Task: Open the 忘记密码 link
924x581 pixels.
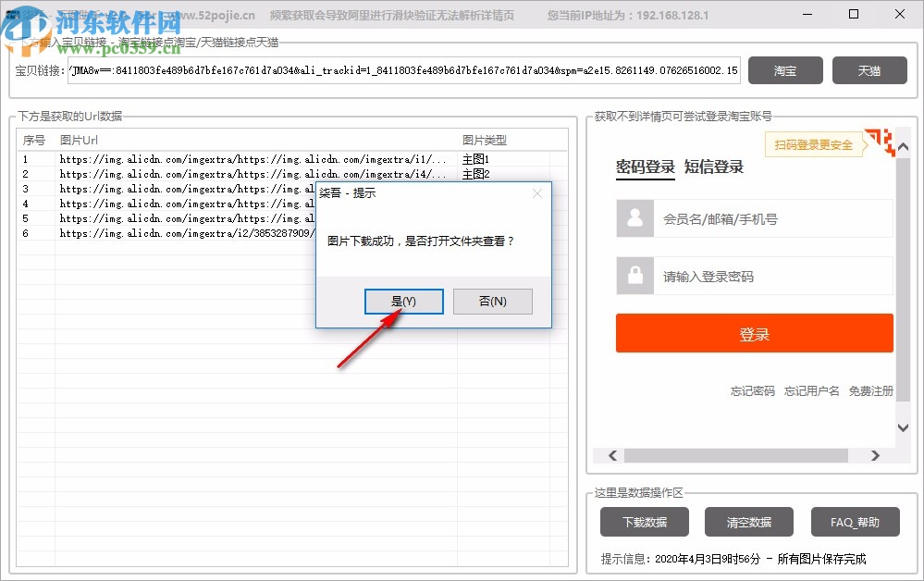Action: coord(753,390)
